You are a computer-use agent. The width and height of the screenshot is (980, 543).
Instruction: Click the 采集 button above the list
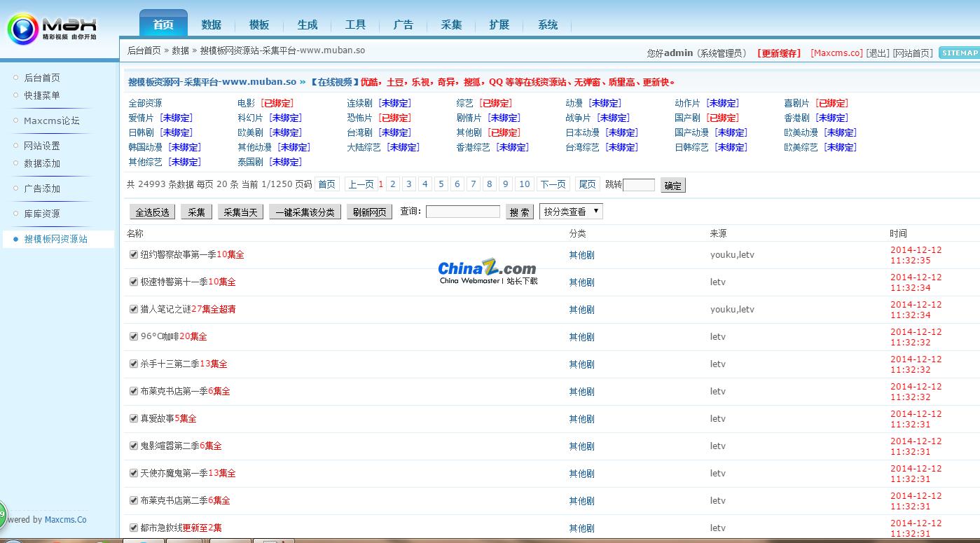[x=197, y=212]
